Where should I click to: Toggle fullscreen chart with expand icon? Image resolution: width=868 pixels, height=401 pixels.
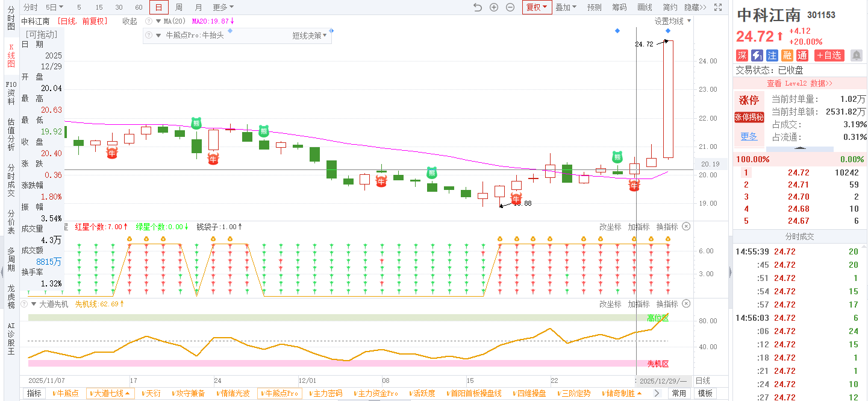click(717, 7)
